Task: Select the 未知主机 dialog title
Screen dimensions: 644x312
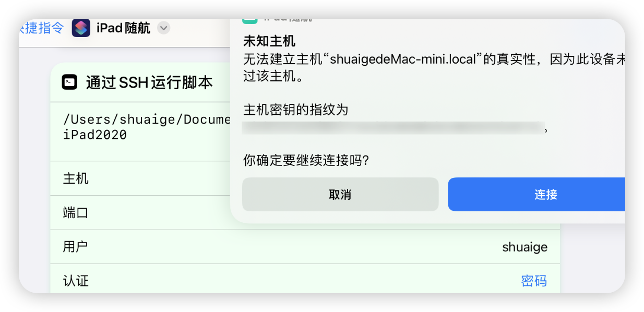Action: (x=269, y=42)
